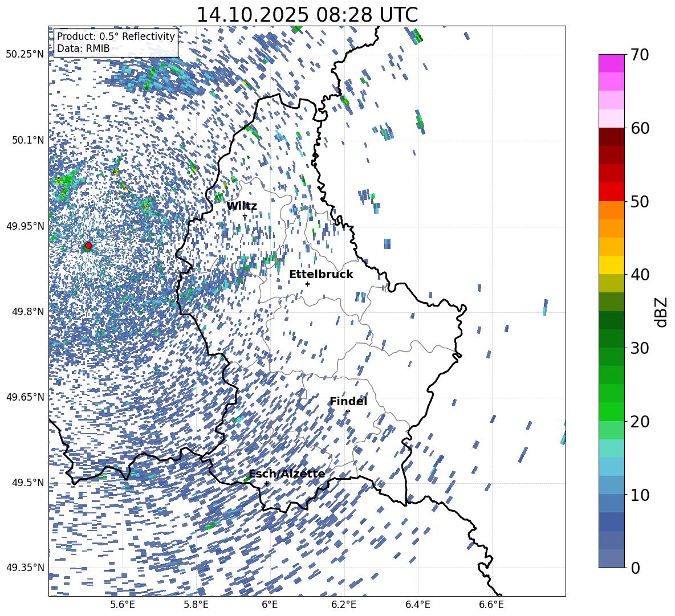Click the bright red 50 dBZ colorbar segment

(x=611, y=192)
